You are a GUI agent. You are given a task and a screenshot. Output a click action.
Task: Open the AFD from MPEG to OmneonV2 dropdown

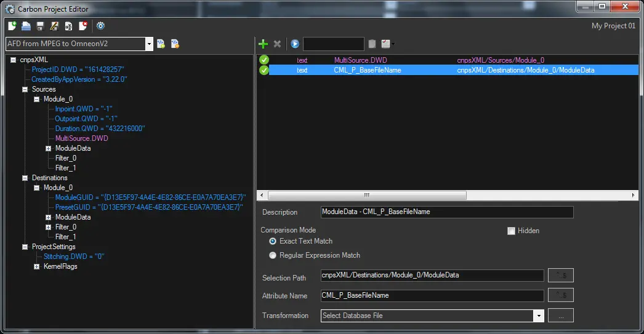[150, 44]
